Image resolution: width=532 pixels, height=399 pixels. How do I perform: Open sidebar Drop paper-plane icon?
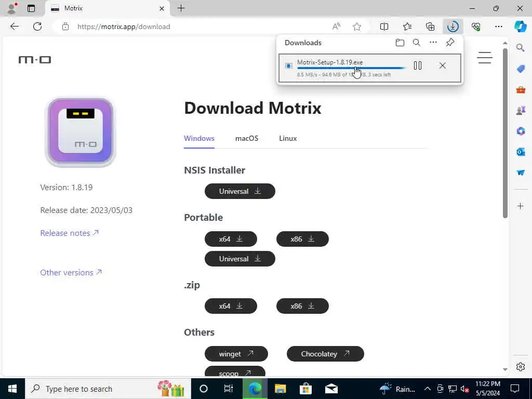tap(521, 172)
